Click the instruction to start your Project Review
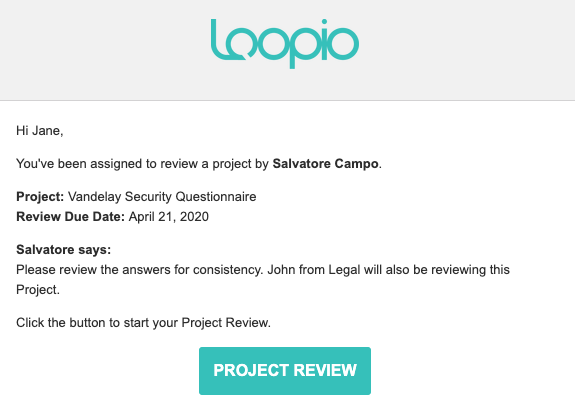This screenshot has height=404, width=575. pos(143,323)
